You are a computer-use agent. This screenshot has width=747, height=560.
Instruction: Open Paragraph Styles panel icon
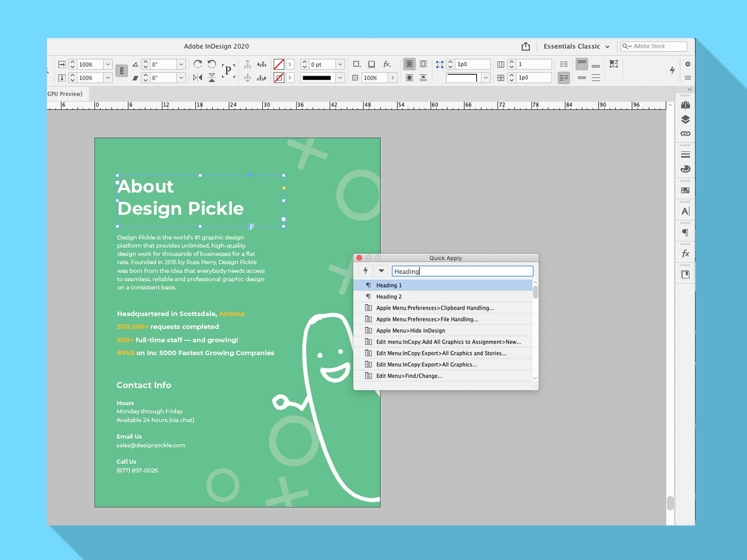click(685, 233)
